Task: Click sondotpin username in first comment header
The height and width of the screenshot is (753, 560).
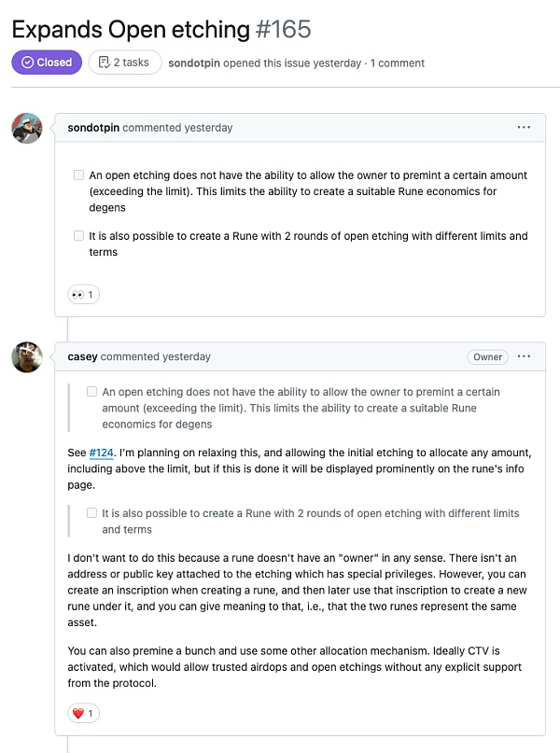Action: [93, 128]
